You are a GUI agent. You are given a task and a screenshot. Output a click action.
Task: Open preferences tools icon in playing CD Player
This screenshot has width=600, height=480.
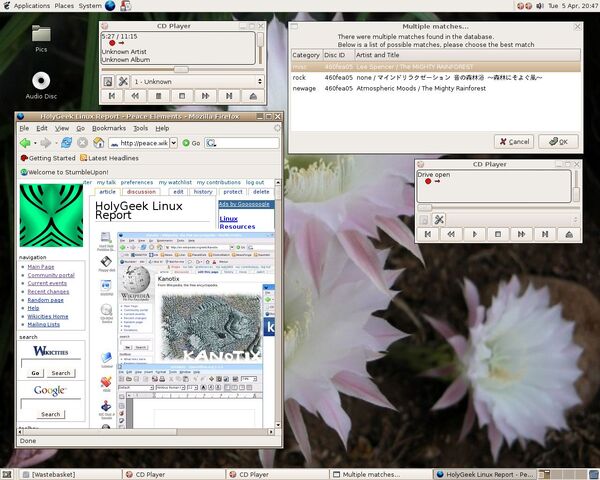(x=123, y=82)
